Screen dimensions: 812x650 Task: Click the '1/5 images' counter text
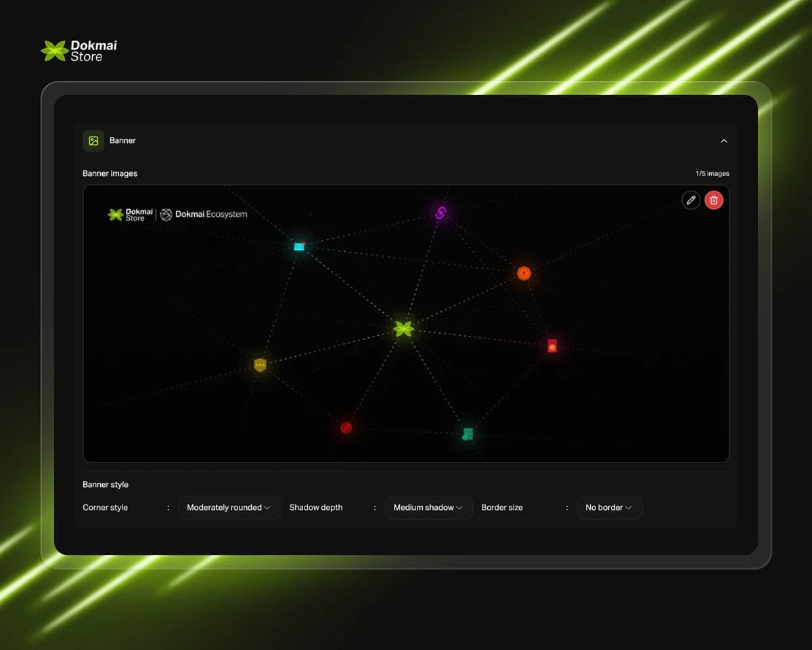[713, 173]
